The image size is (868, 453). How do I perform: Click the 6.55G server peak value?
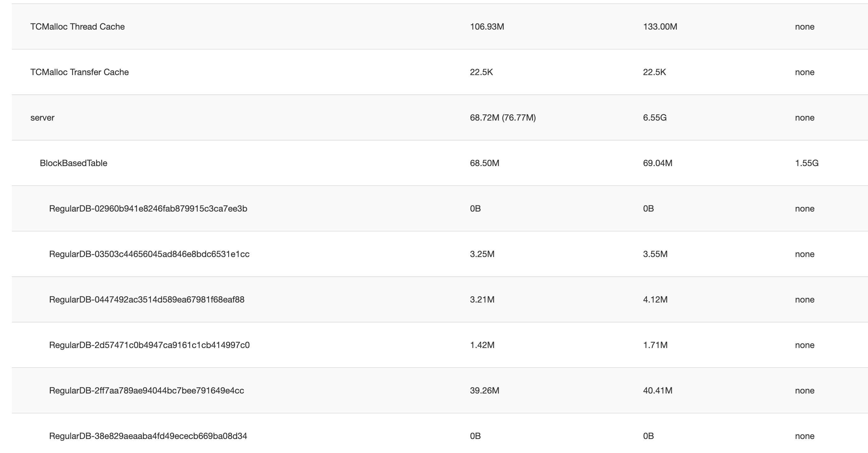click(x=654, y=118)
